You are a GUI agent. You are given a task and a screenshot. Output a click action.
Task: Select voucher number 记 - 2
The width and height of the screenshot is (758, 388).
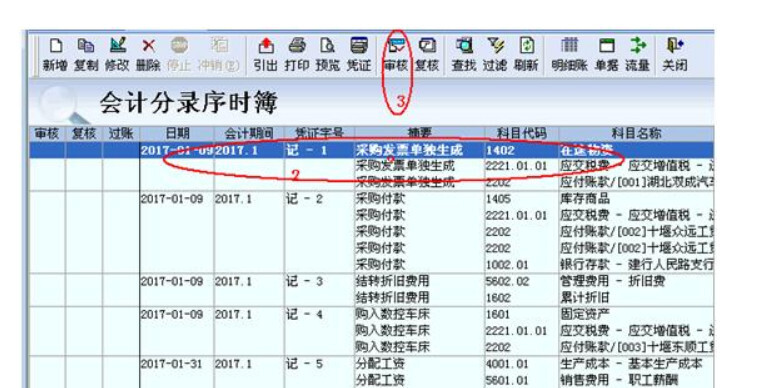pyautogui.click(x=305, y=199)
